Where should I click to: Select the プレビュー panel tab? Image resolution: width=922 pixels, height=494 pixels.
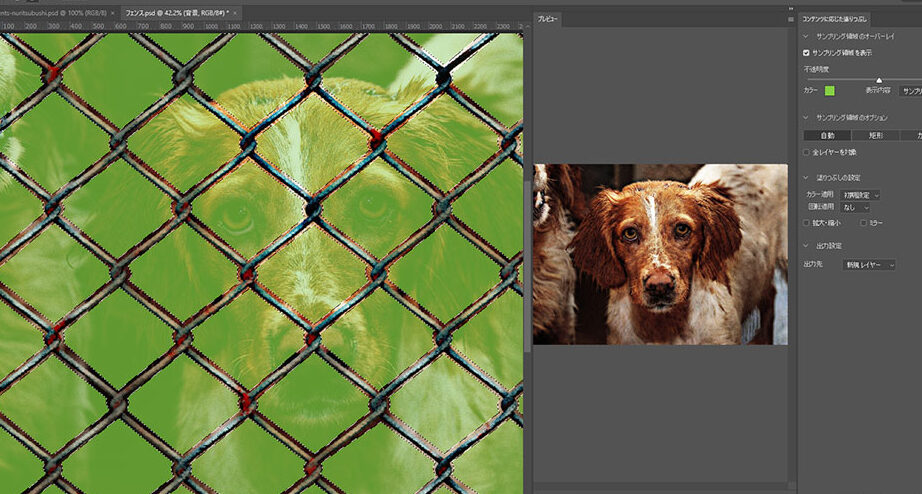(548, 19)
